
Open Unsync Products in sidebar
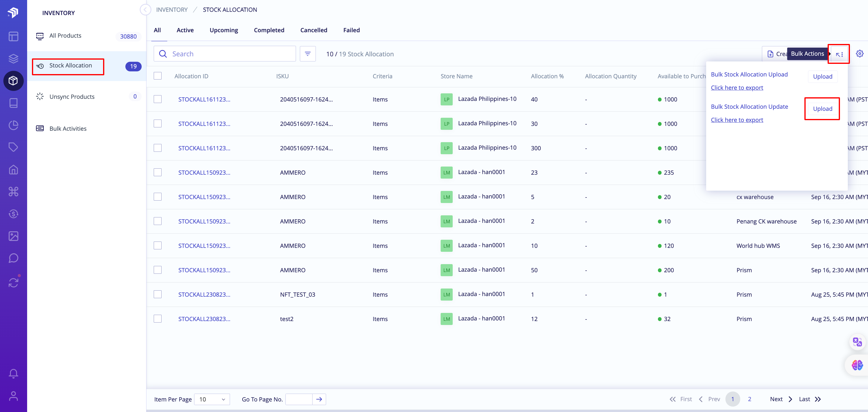(87, 97)
